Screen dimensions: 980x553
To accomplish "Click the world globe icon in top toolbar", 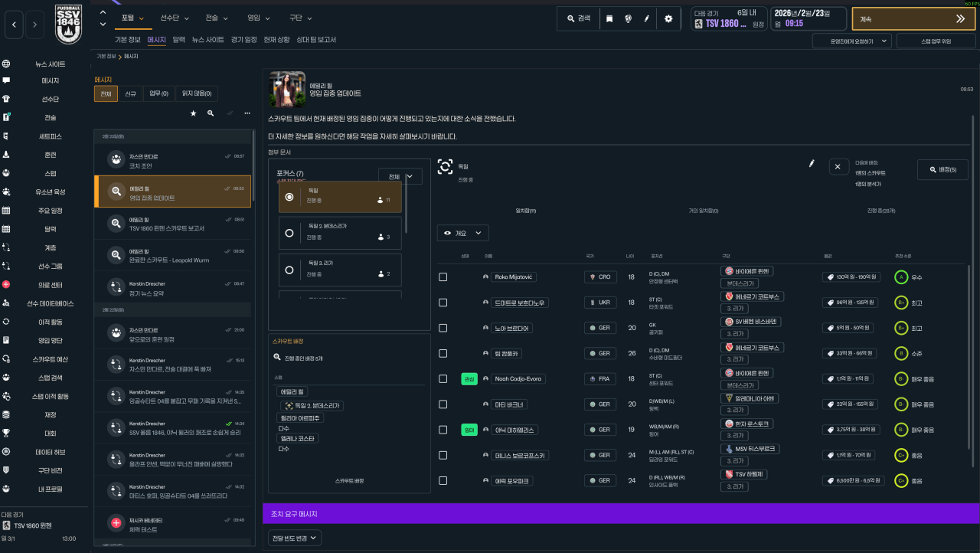I will (x=628, y=18).
